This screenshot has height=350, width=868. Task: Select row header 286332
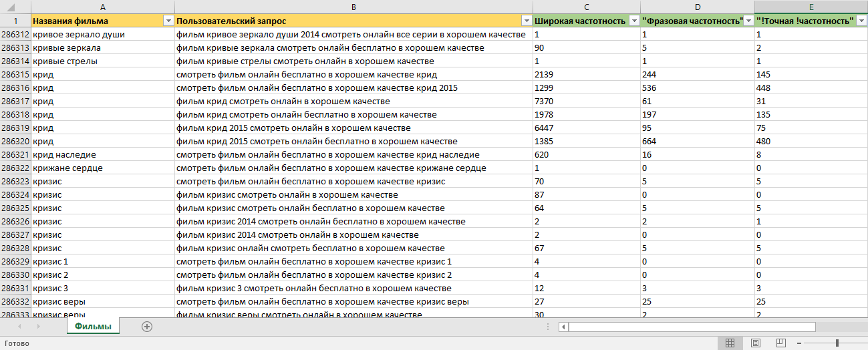[15, 302]
